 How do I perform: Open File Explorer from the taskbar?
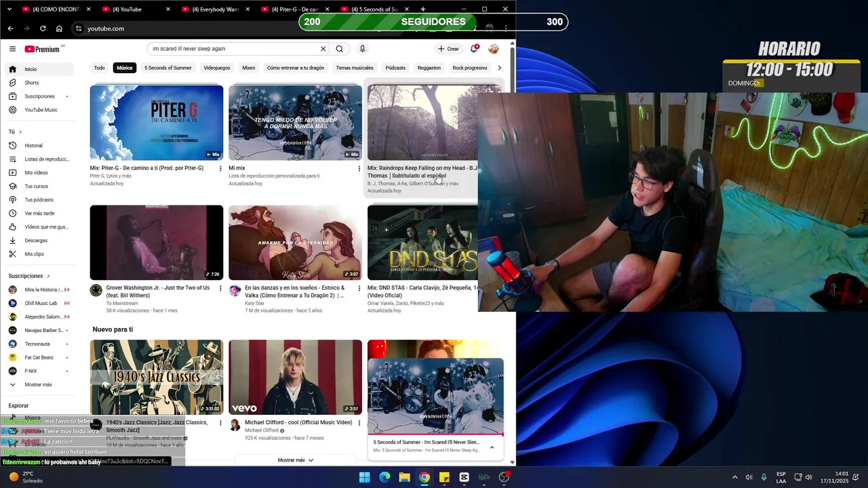click(404, 477)
